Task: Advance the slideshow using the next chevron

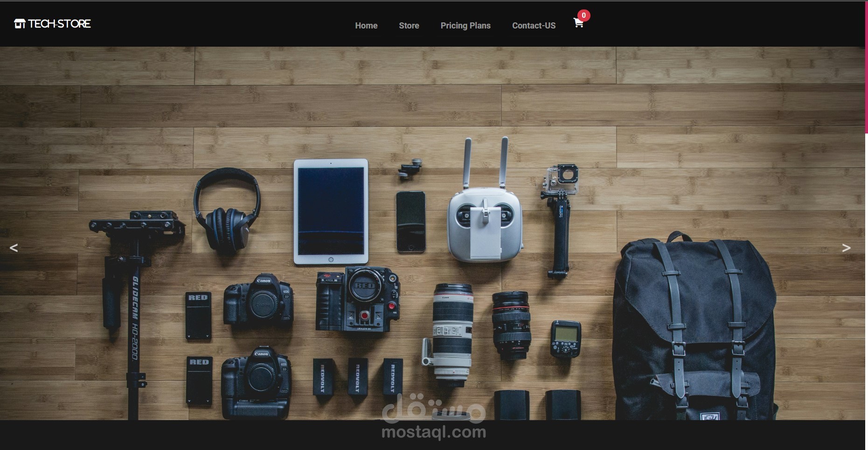Action: pos(847,247)
